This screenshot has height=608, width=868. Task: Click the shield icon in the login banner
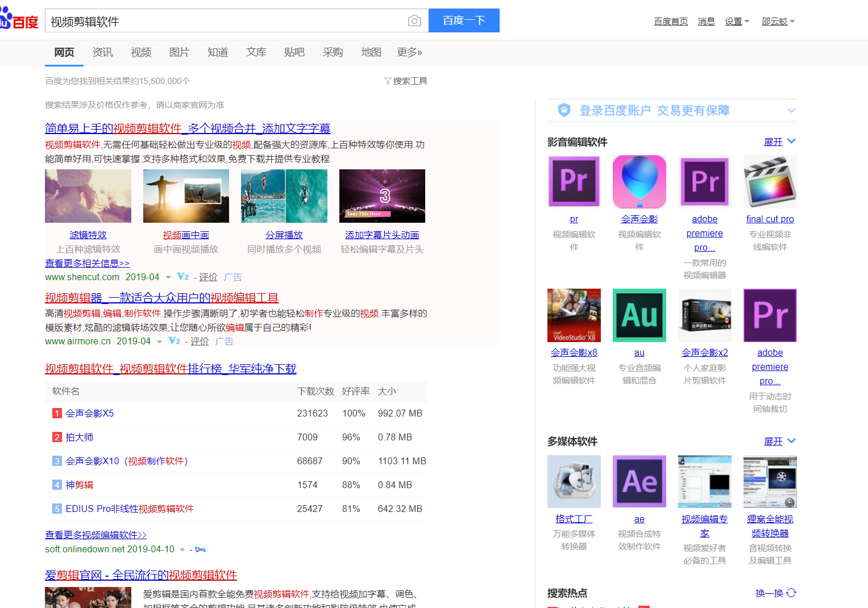pos(564,110)
